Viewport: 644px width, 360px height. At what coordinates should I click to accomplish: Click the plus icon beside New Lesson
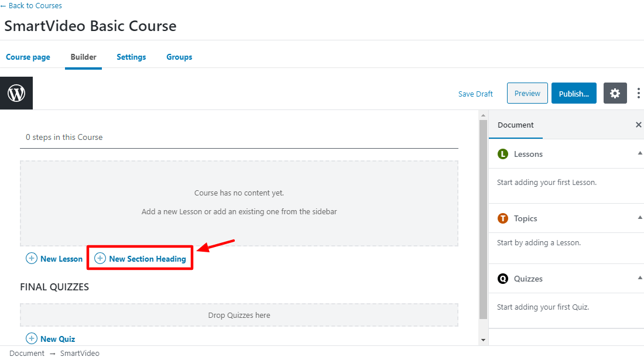click(32, 258)
